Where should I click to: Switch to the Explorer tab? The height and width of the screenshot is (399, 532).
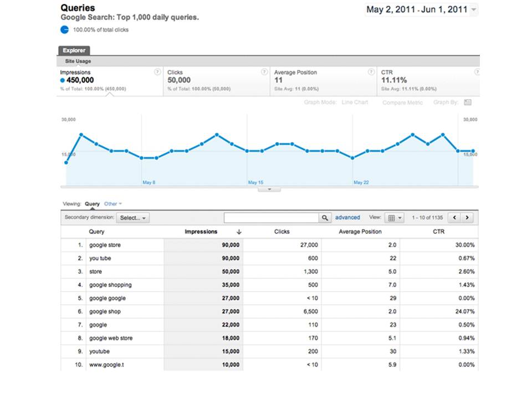click(74, 50)
